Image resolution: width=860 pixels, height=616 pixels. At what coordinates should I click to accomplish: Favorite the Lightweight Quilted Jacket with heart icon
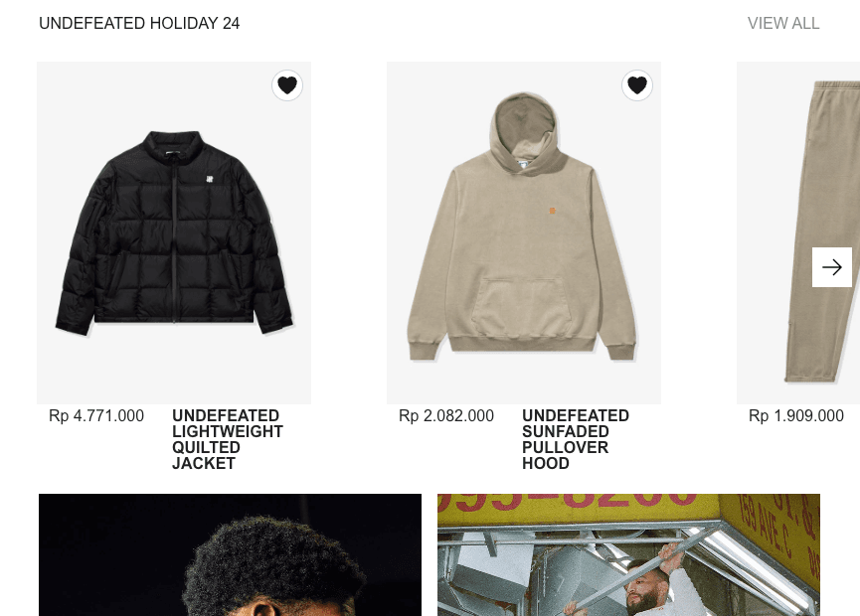point(287,85)
